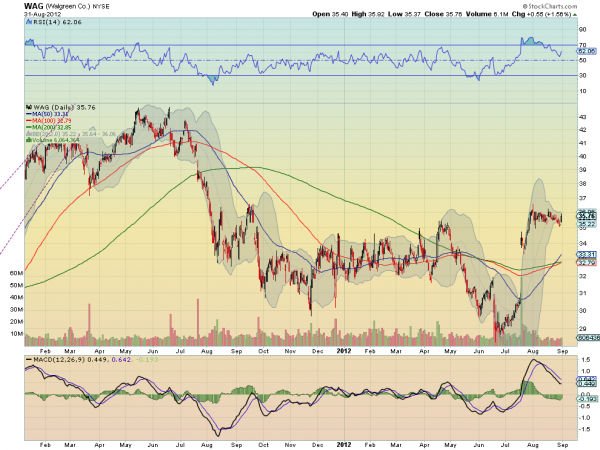Click the Nov label under the volume panel
Image resolution: width=600 pixels, height=450 pixels.
click(x=290, y=351)
